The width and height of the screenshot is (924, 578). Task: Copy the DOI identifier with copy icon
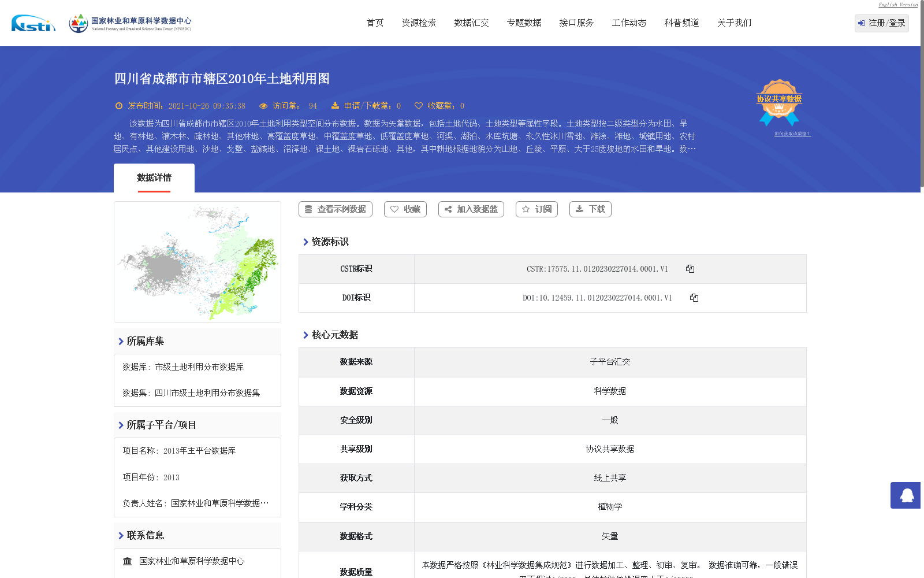pos(694,298)
